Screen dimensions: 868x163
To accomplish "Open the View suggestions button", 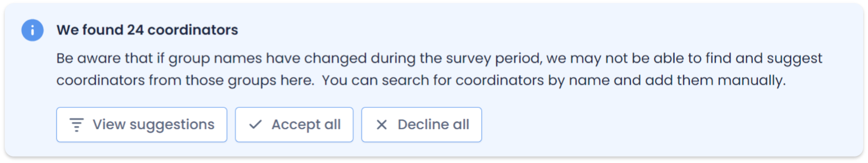I will 141,125.
